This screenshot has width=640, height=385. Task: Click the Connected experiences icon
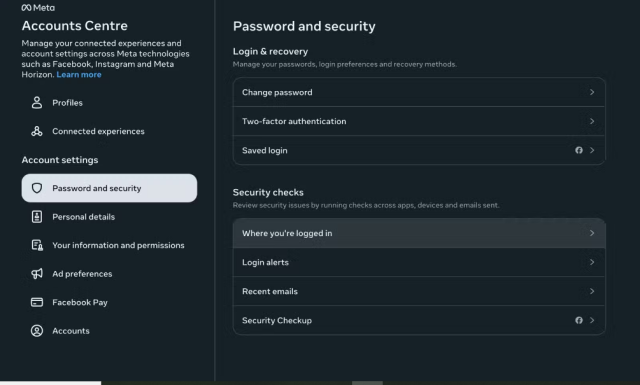point(37,131)
